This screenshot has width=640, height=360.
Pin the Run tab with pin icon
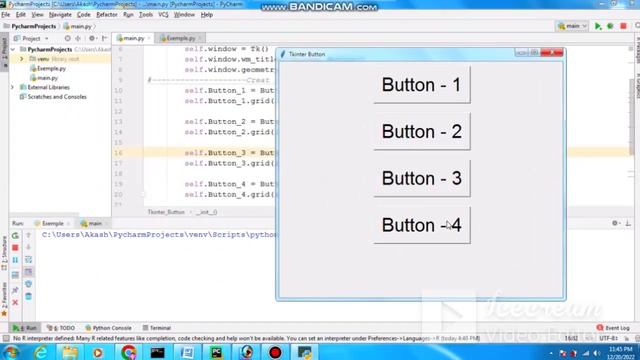[15, 290]
